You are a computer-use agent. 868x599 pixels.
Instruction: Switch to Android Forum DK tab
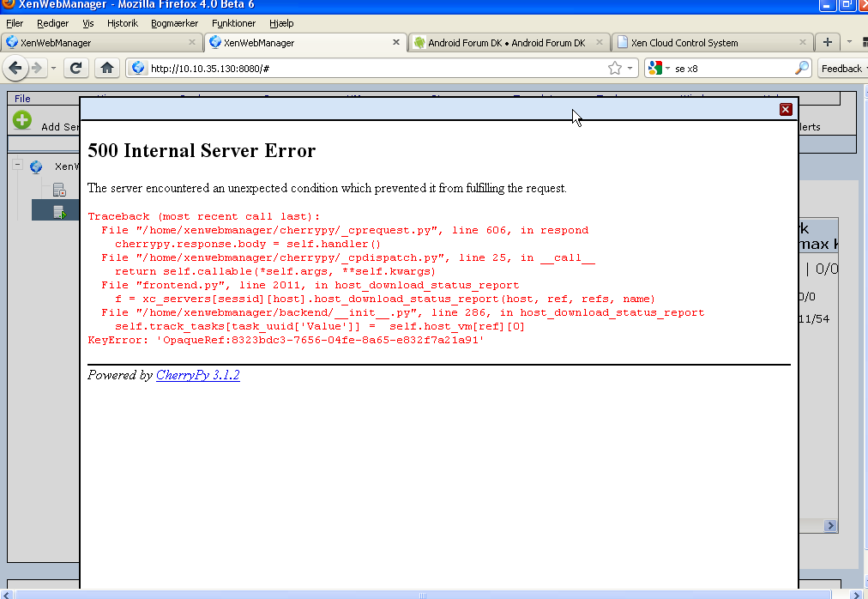coord(506,42)
